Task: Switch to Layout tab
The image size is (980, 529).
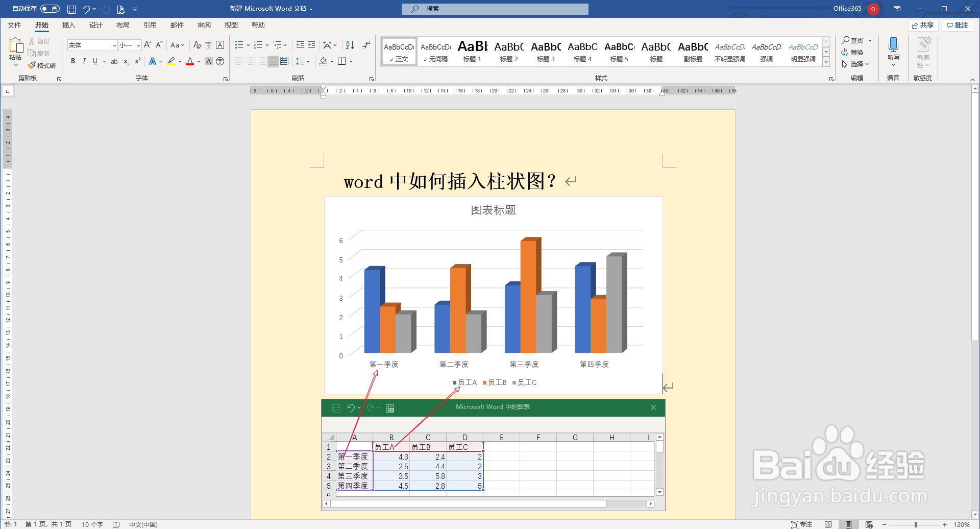Action: tap(122, 25)
